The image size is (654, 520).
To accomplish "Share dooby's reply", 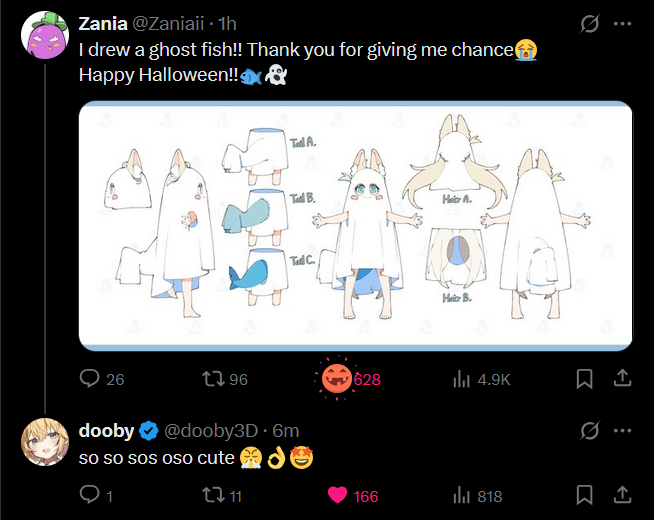I will pyautogui.click(x=622, y=495).
